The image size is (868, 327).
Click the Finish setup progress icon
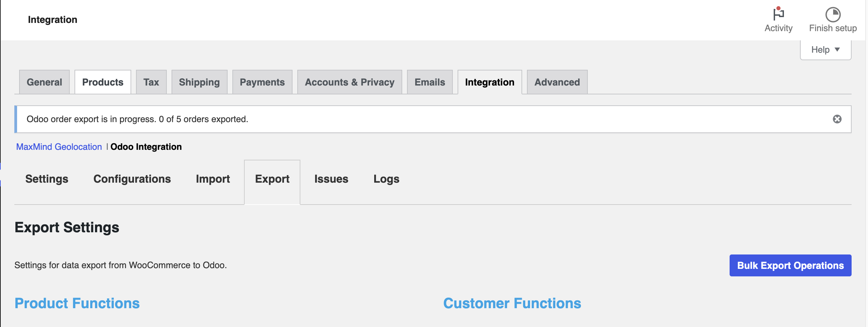pyautogui.click(x=832, y=14)
